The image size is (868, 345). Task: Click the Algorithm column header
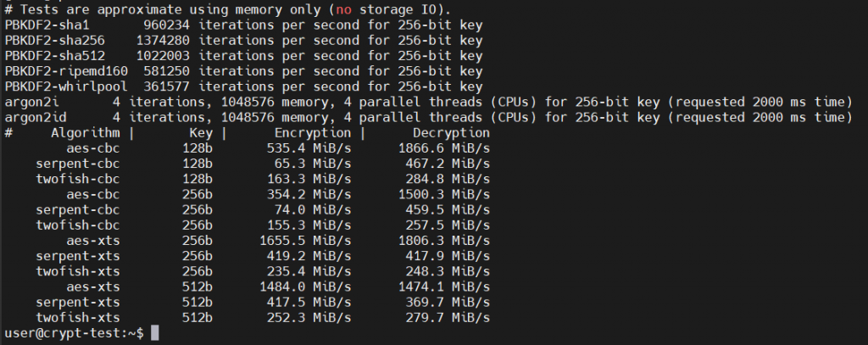86,133
